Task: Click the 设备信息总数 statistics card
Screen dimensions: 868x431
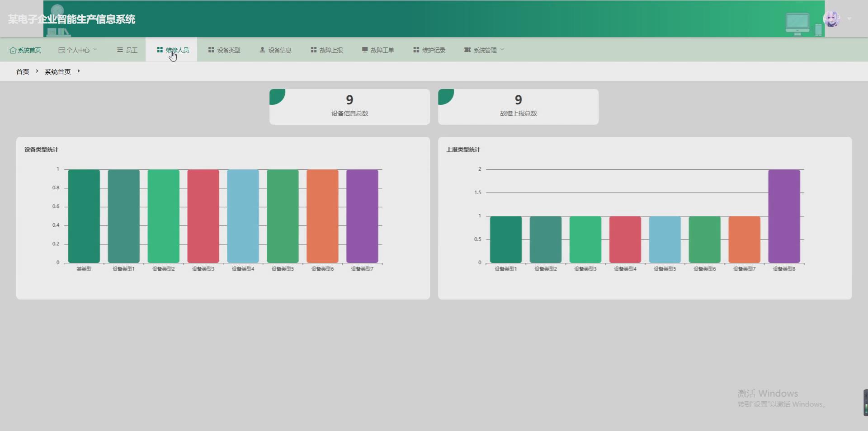Action: click(349, 107)
